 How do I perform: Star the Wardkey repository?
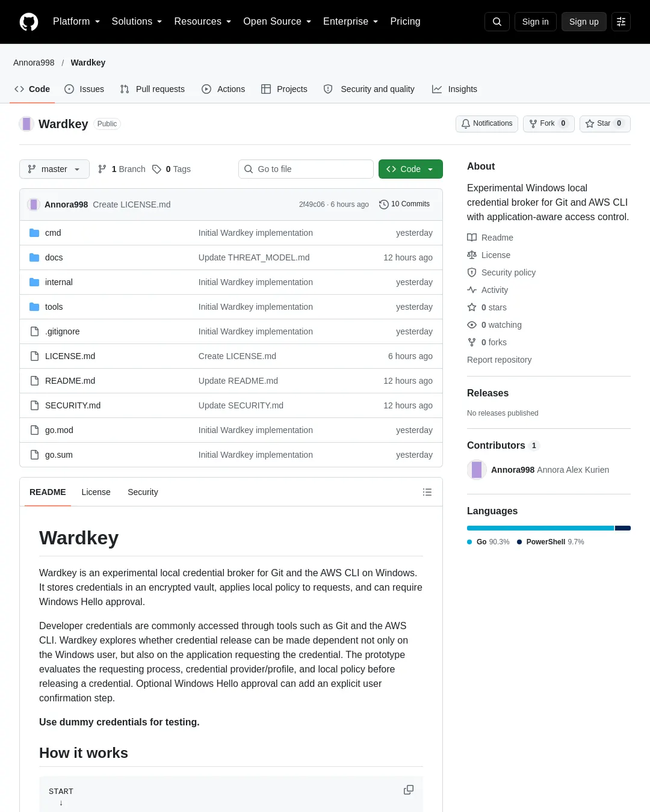point(605,124)
